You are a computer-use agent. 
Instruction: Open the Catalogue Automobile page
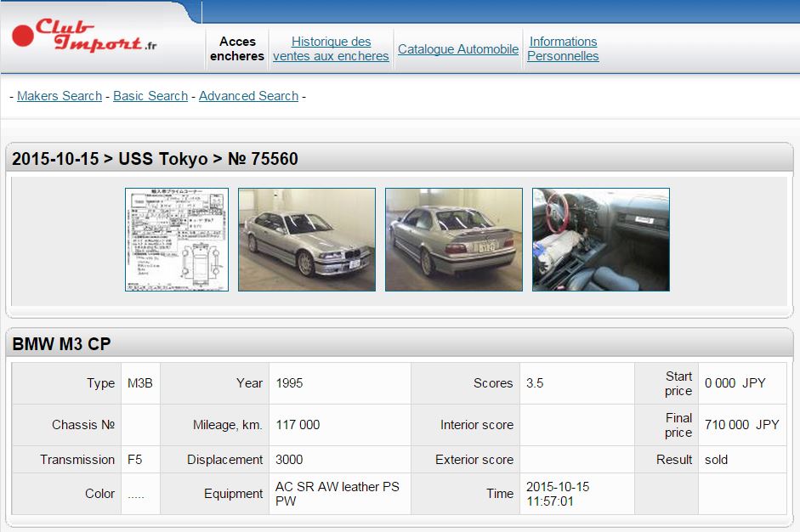click(458, 49)
